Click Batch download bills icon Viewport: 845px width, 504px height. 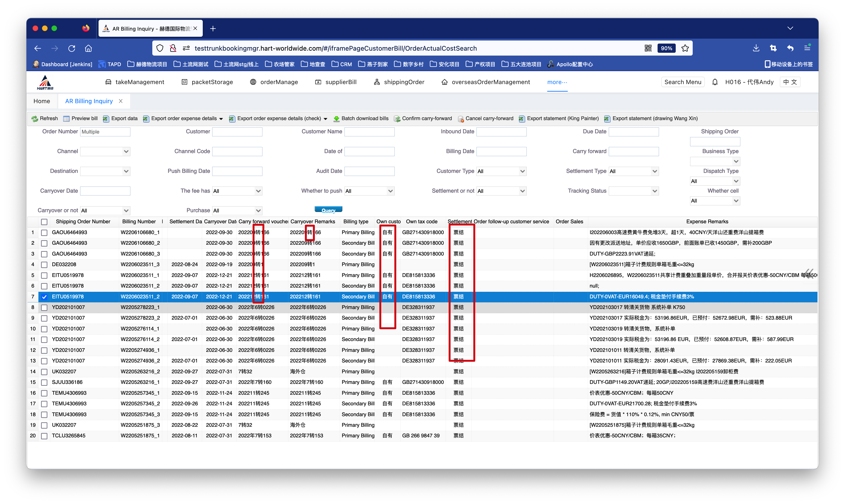pyautogui.click(x=336, y=118)
